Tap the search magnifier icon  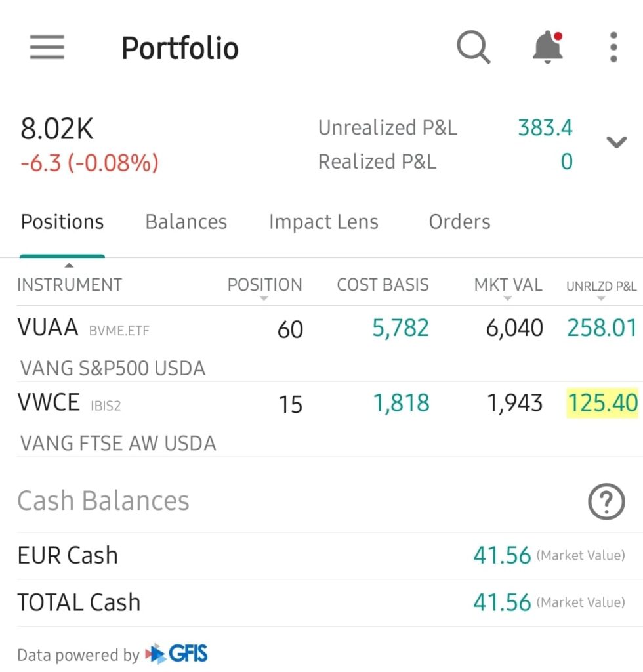point(473,47)
